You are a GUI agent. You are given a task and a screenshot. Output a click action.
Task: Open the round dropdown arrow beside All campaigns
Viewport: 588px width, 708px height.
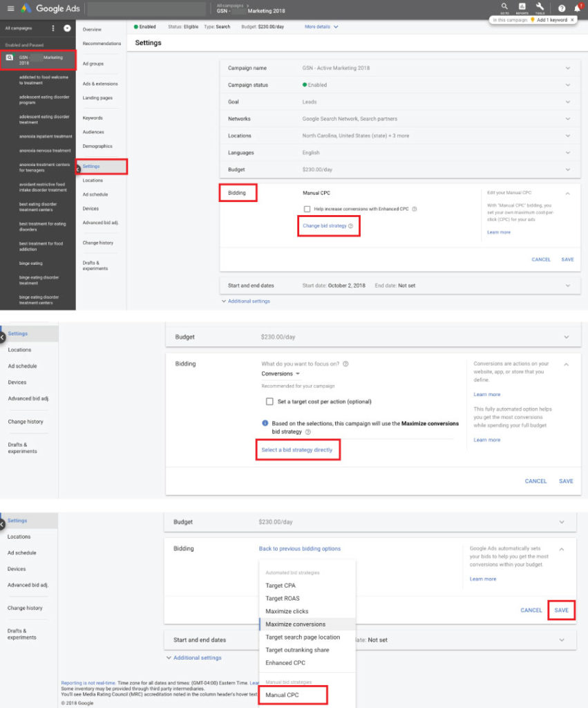pyautogui.click(x=67, y=28)
